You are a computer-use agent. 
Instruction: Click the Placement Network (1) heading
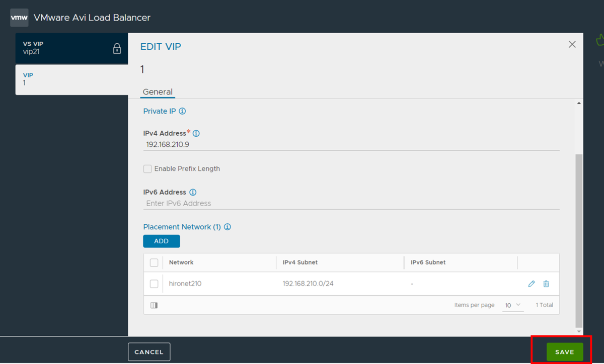182,227
